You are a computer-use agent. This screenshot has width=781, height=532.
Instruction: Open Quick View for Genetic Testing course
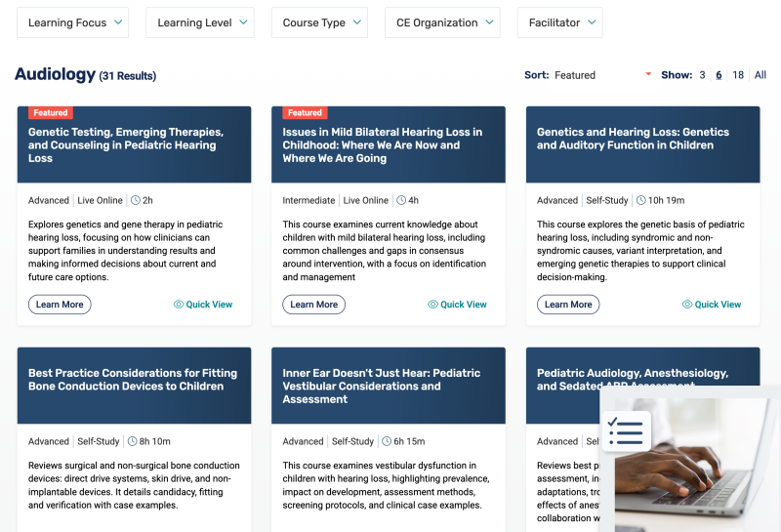click(203, 305)
